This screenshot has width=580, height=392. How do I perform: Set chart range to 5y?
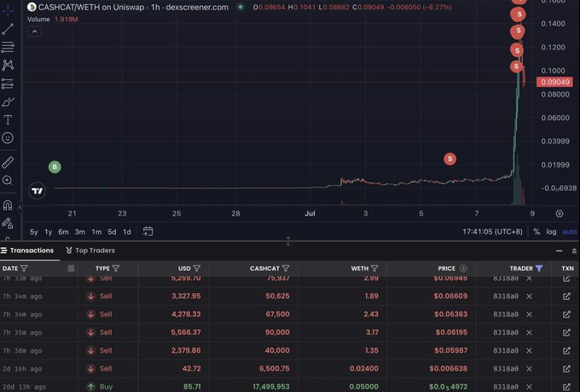click(33, 232)
